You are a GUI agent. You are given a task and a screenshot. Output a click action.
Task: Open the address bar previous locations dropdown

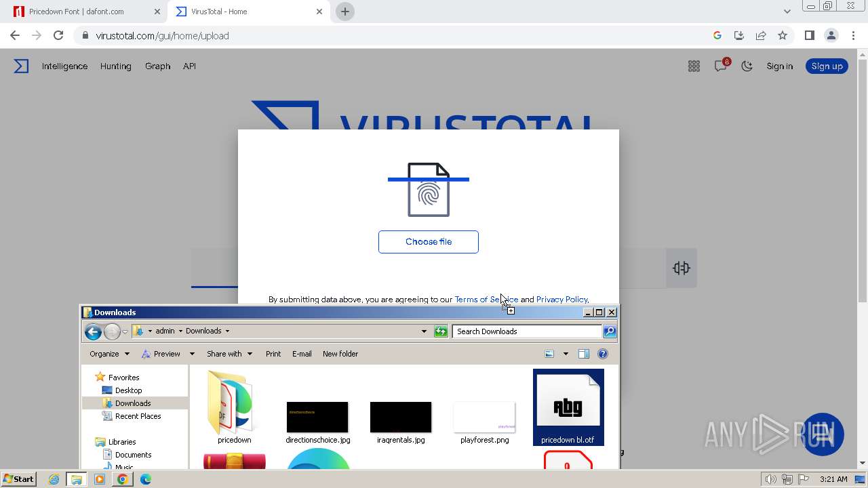(x=424, y=331)
